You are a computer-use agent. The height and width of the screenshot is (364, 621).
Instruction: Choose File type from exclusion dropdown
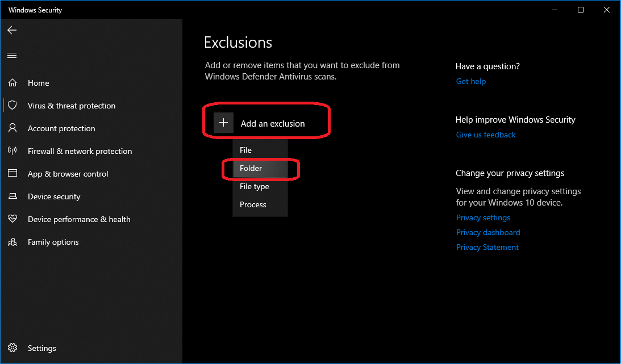click(260, 186)
